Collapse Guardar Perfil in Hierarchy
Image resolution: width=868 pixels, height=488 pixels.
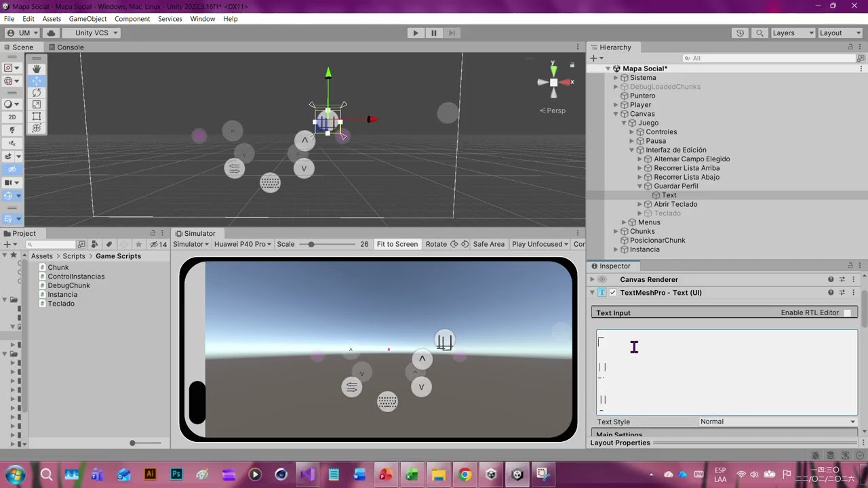[x=639, y=186]
